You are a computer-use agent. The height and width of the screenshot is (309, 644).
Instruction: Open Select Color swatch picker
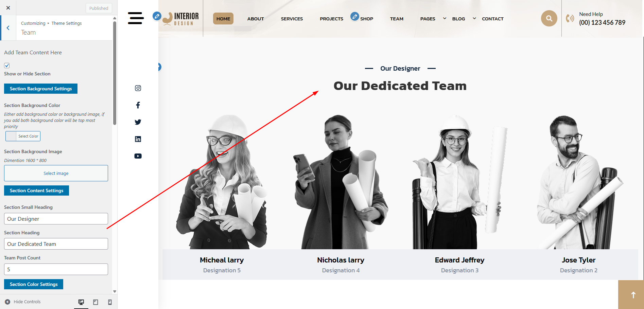coord(23,136)
